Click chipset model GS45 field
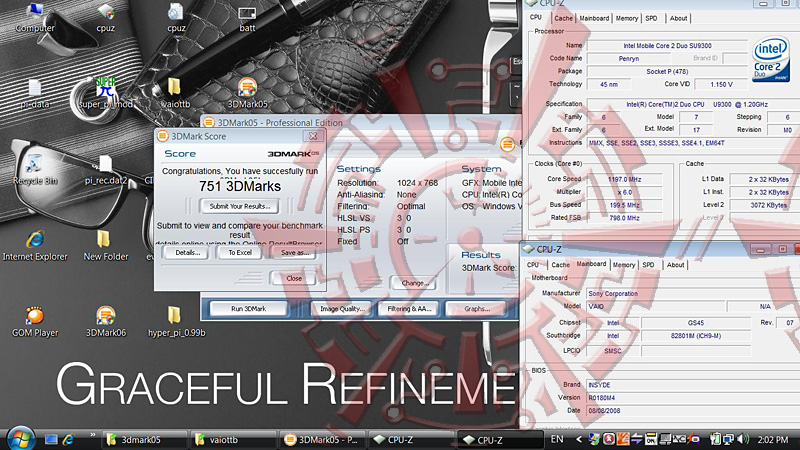This screenshot has height=450, width=800. point(696,323)
